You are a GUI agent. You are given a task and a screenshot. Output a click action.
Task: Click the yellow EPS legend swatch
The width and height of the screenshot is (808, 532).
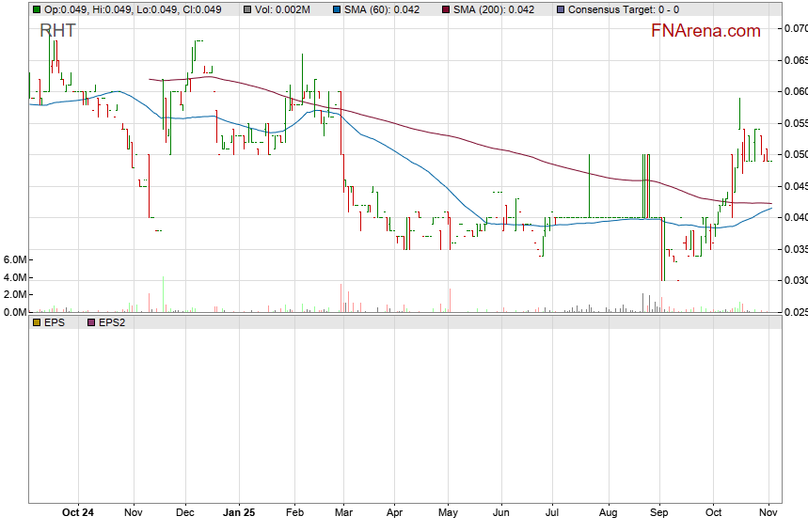[x=37, y=322]
